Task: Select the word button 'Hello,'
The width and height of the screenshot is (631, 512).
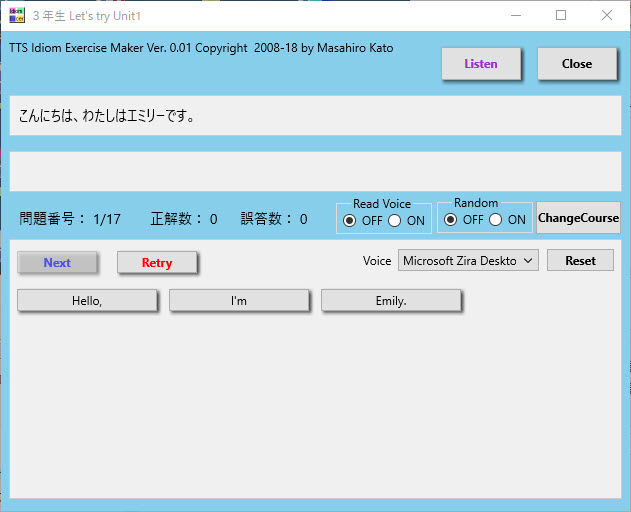Action: click(x=87, y=300)
